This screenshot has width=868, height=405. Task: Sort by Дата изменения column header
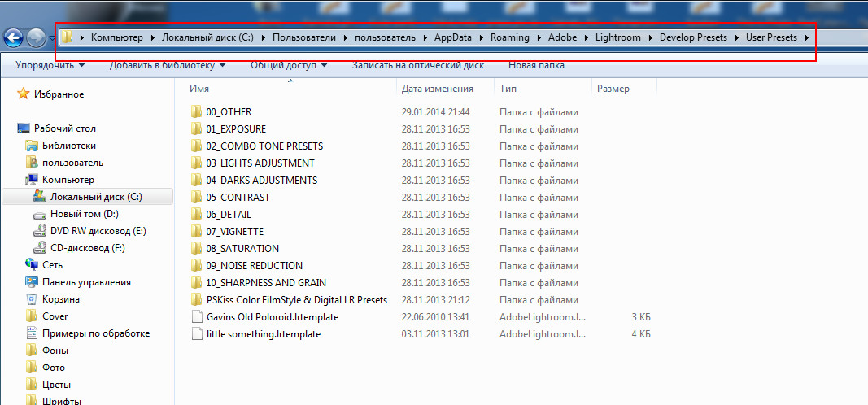(x=438, y=89)
